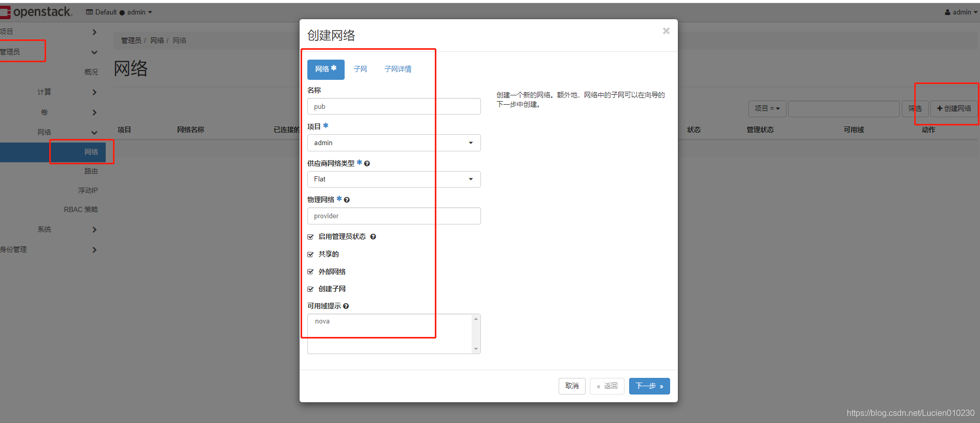Image resolution: width=980 pixels, height=423 pixels.
Task: Follow the 管理员 breadcrumb link
Action: [x=131, y=40]
